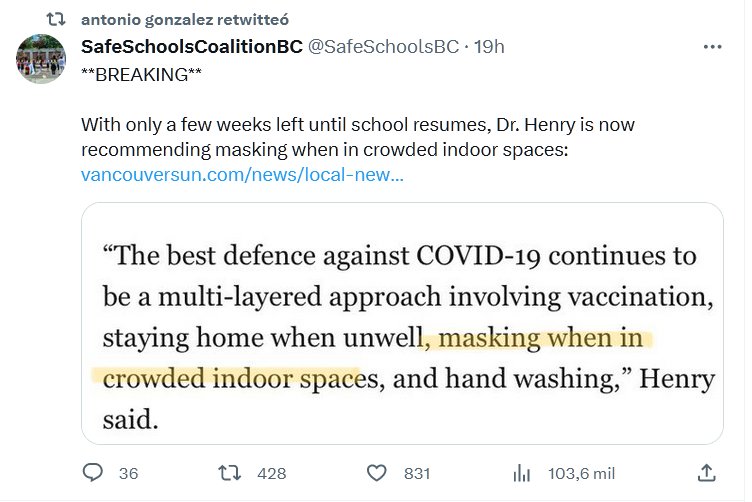Screen dimensions: 752x502
Task: Retweet this post using the retweet icon
Action: (x=232, y=473)
